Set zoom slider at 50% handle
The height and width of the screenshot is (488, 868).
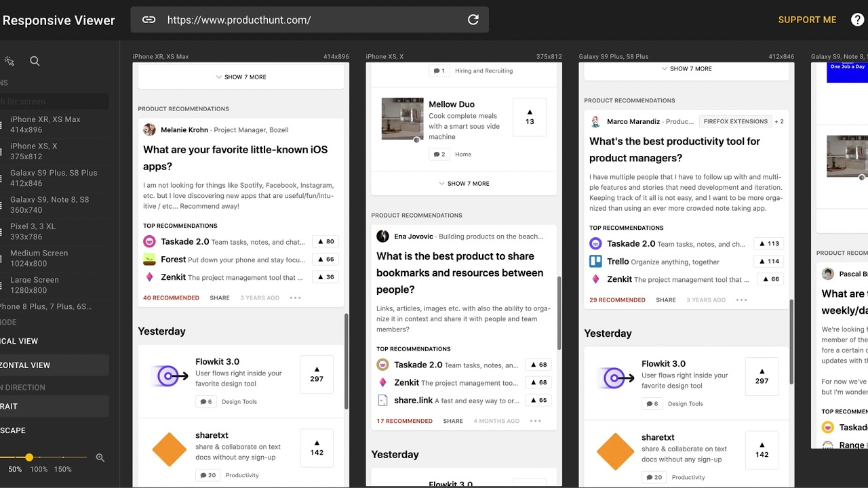pos(29,457)
